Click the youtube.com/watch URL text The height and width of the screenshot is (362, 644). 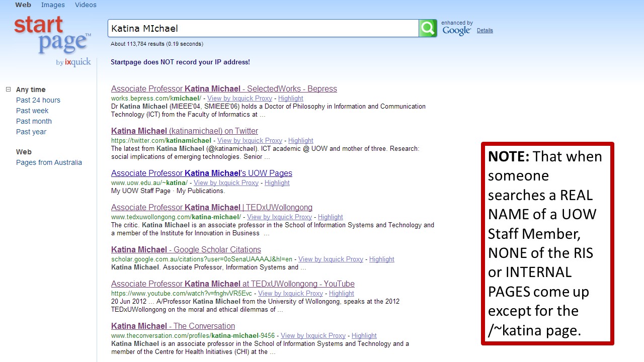click(x=182, y=294)
